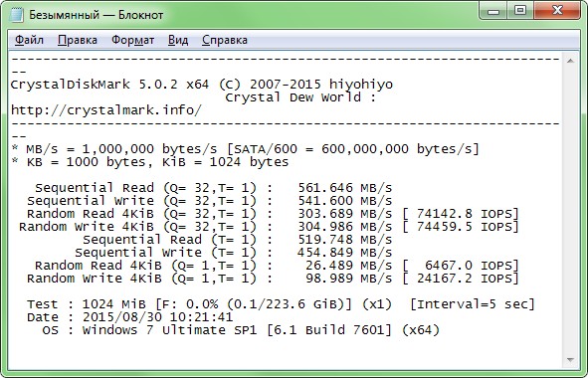Image resolution: width=588 pixels, height=378 pixels.
Task: Click the 304.986 MB/s value
Action: (345, 227)
